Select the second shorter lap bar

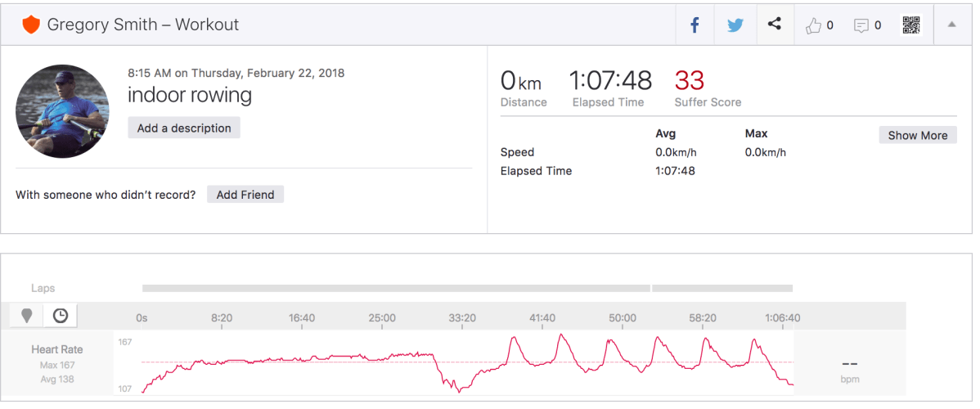[722, 288]
